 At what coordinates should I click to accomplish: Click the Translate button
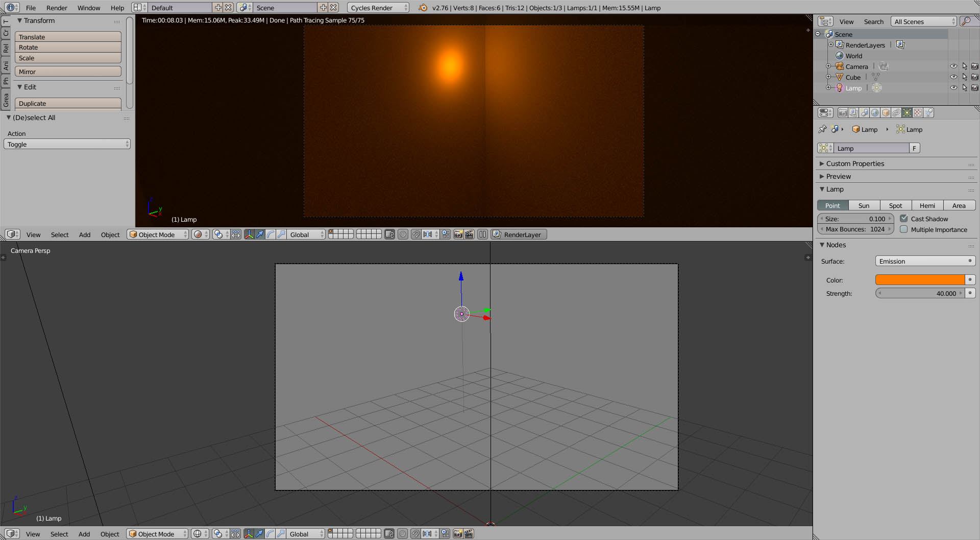point(68,37)
